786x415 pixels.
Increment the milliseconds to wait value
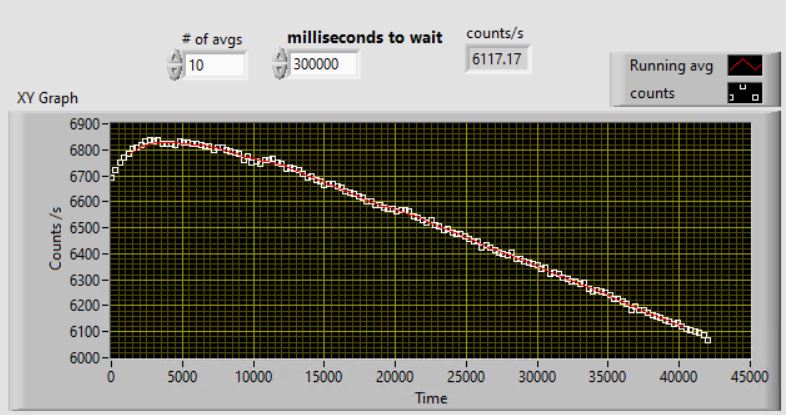[280, 56]
